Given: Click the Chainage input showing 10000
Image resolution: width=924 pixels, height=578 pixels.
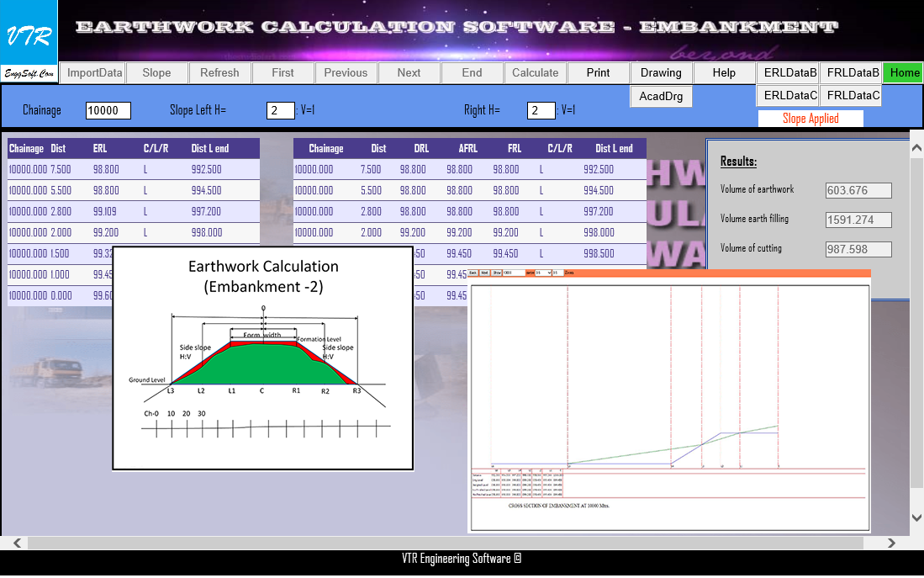Looking at the screenshot, I should tap(107, 110).
